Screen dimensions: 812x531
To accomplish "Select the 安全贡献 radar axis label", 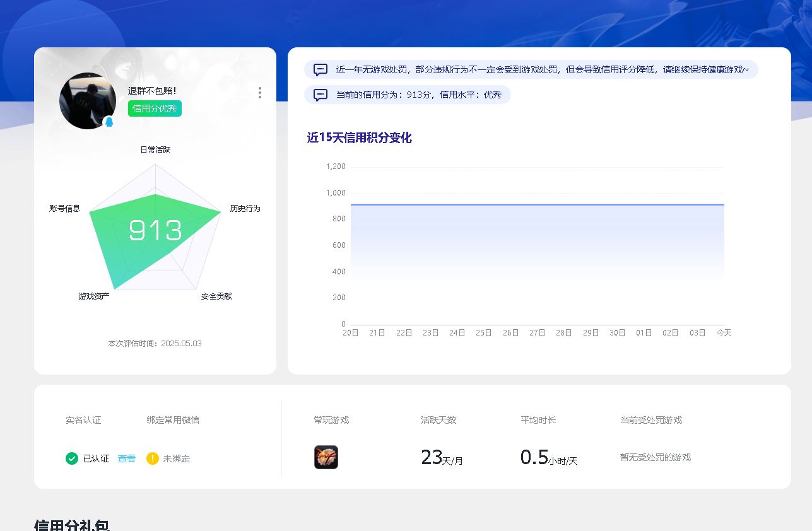I will 216,296.
